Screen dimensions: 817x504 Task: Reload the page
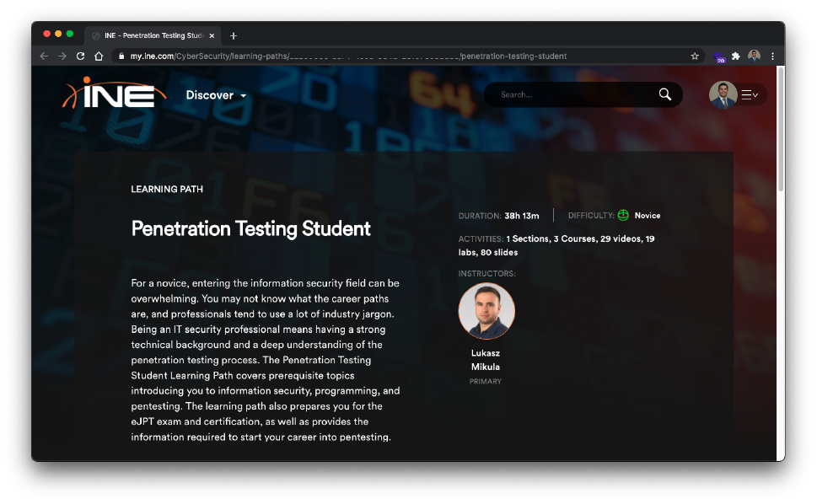[x=80, y=56]
